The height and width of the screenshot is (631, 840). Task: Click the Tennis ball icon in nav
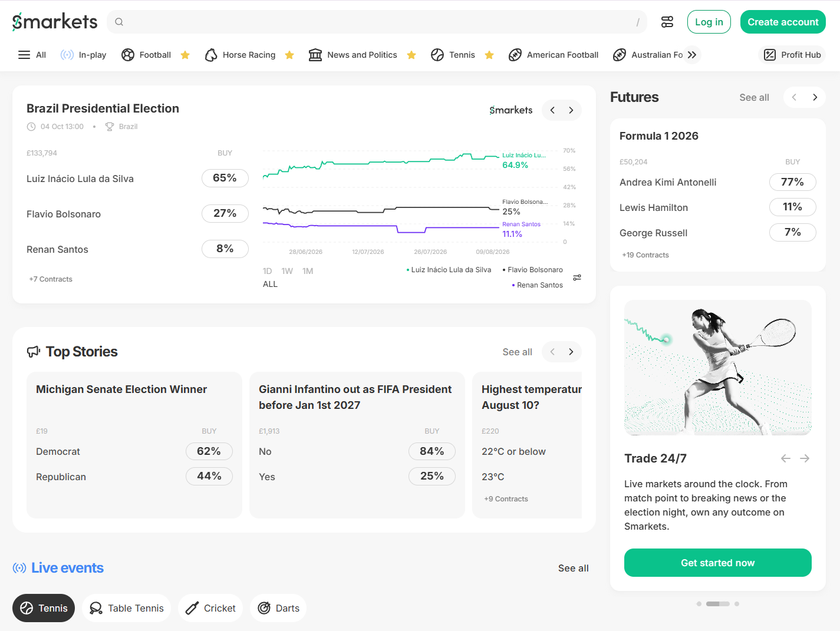click(x=437, y=55)
